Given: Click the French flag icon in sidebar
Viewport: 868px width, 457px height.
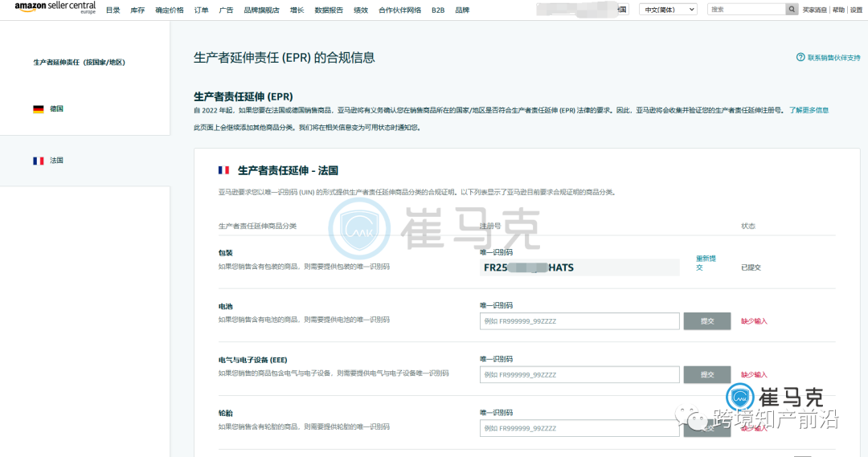Looking at the screenshot, I should coord(39,161).
